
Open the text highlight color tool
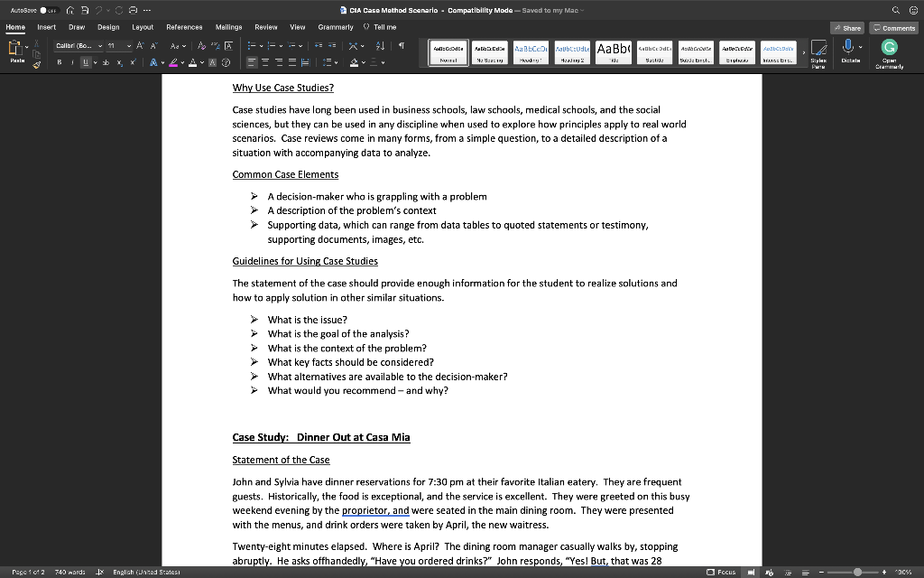click(x=171, y=61)
